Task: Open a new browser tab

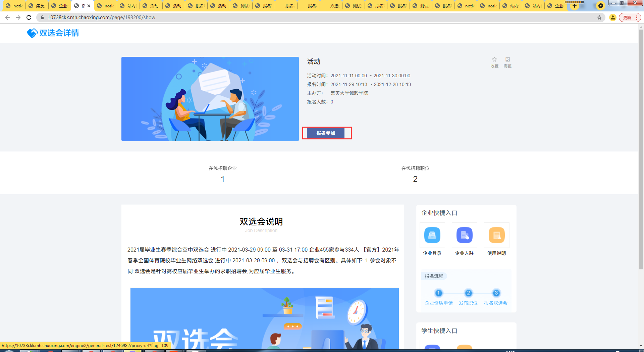Action: pos(575,6)
